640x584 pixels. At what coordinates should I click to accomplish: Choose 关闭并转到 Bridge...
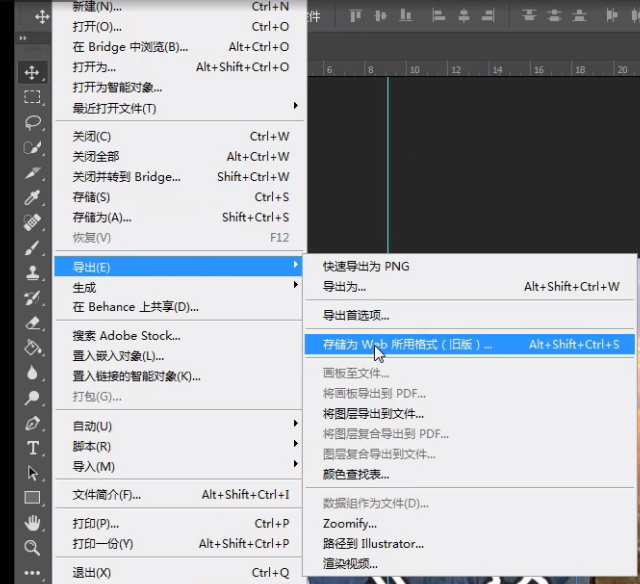(x=180, y=177)
